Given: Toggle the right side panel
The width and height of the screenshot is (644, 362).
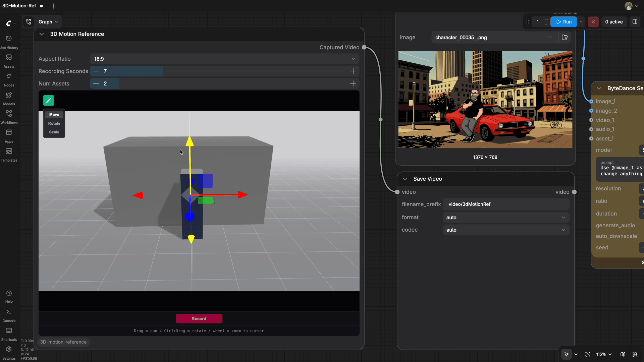Looking at the screenshot, I should point(635,22).
